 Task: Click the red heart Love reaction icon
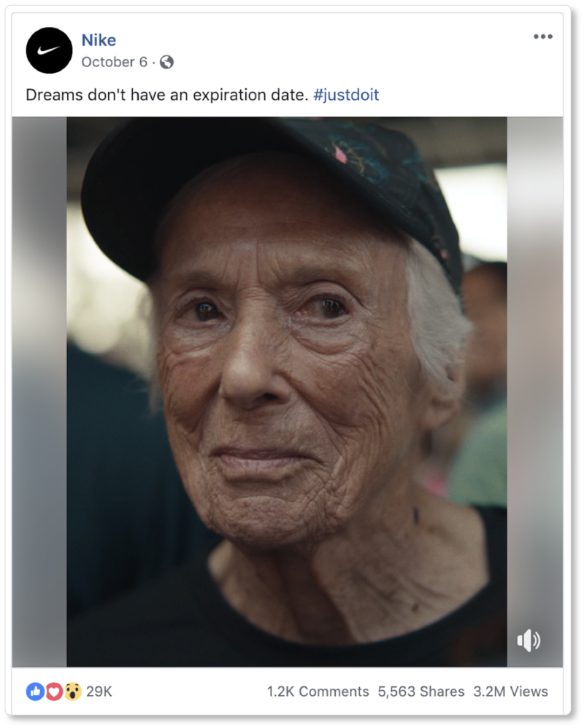point(53,692)
